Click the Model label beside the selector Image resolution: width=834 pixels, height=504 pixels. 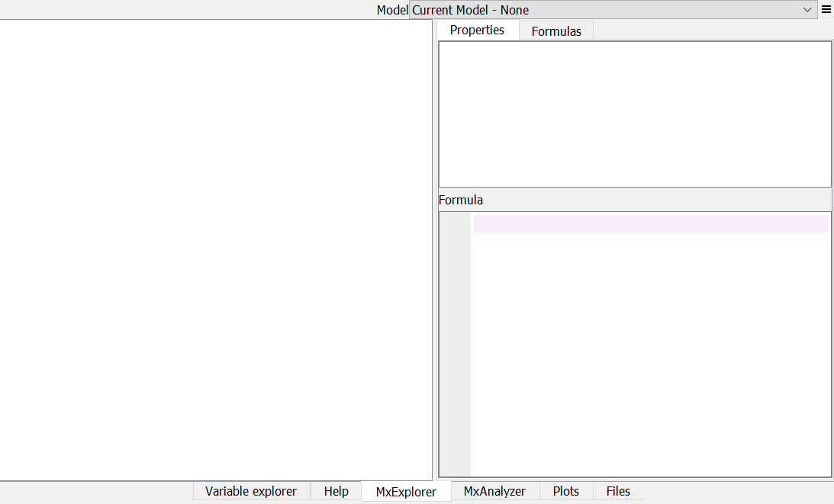[x=392, y=10]
